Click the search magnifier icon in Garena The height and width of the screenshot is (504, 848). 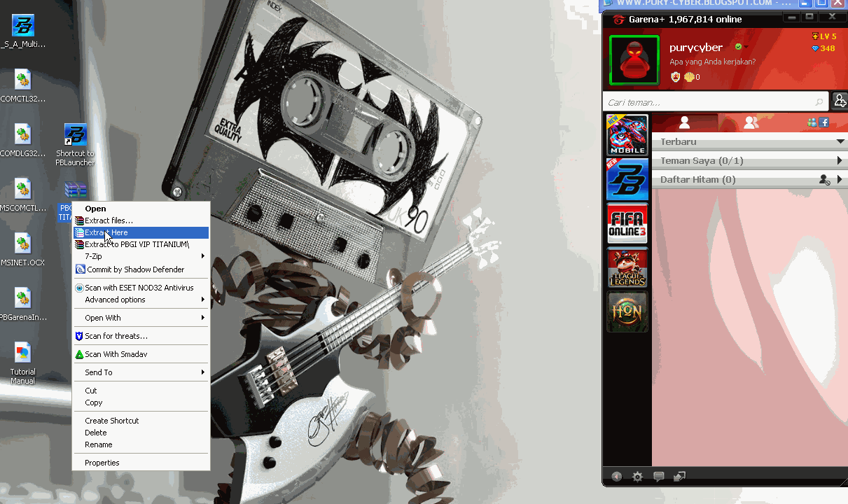(x=819, y=102)
